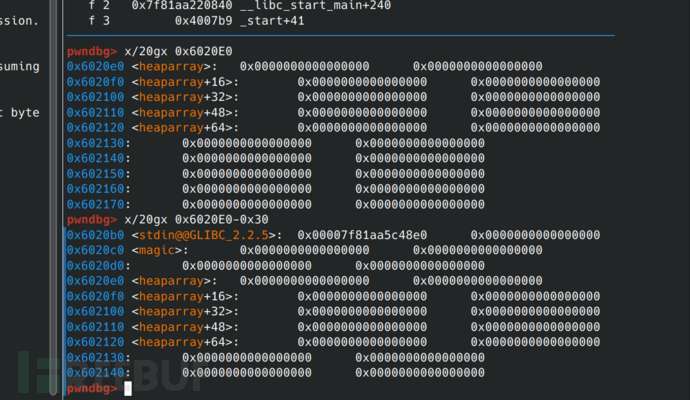The image size is (690, 400).
Task: Click address 0x602170 in first dump
Action: (95, 204)
